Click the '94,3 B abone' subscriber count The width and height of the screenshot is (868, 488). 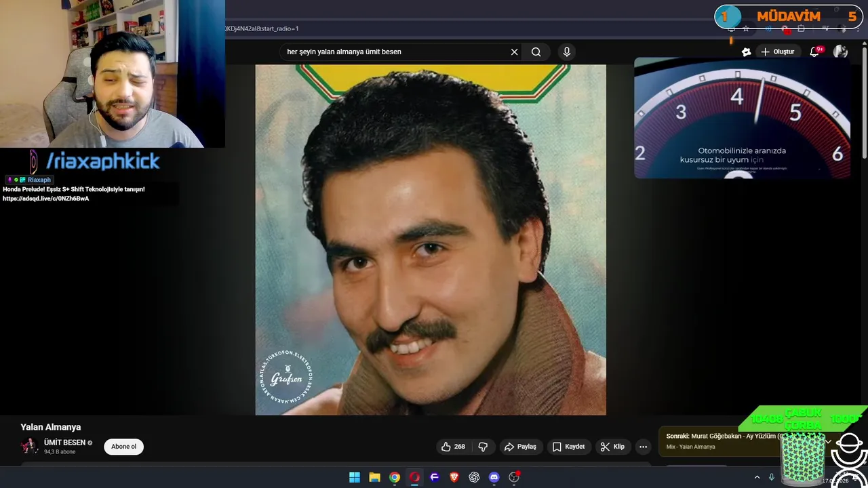[x=60, y=452]
